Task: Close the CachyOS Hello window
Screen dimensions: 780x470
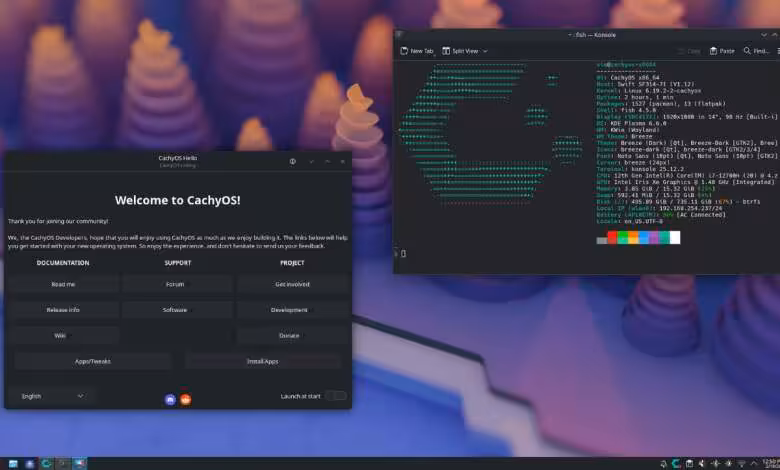Action: [x=342, y=161]
